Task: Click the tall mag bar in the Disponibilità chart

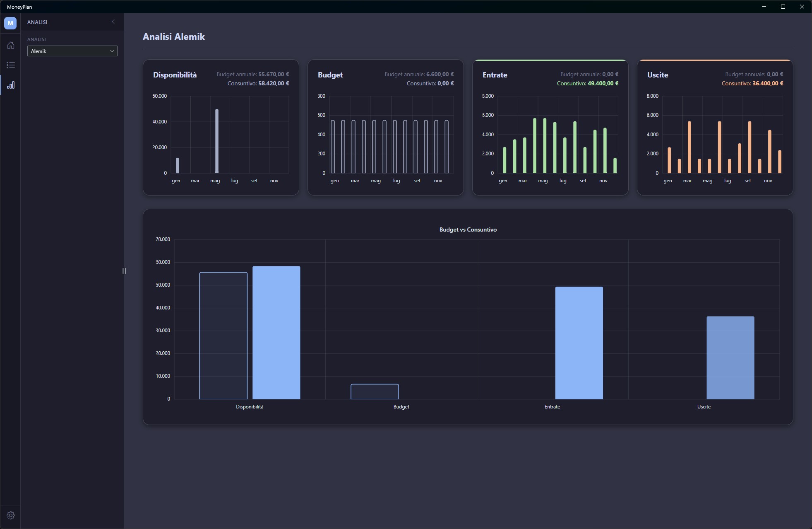Action: point(217,141)
